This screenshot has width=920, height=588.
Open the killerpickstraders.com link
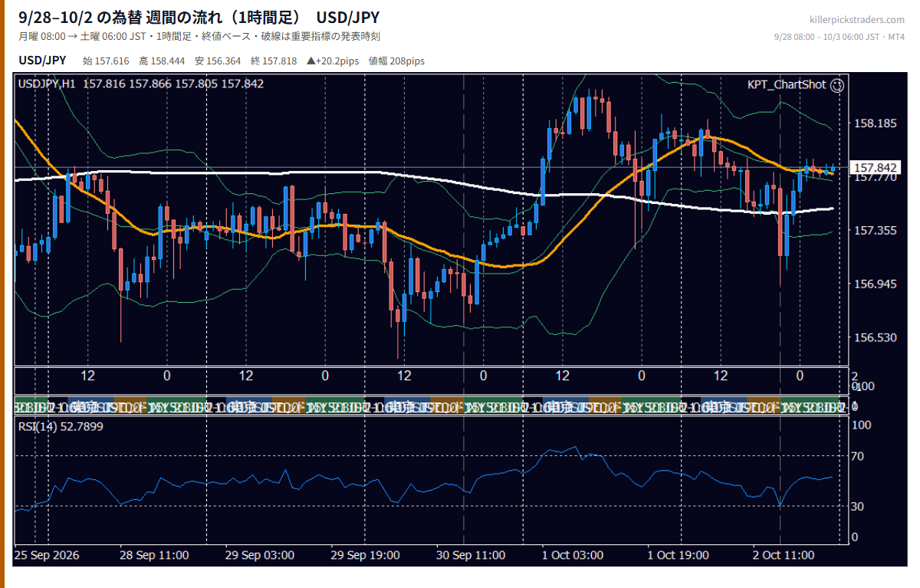[856, 20]
